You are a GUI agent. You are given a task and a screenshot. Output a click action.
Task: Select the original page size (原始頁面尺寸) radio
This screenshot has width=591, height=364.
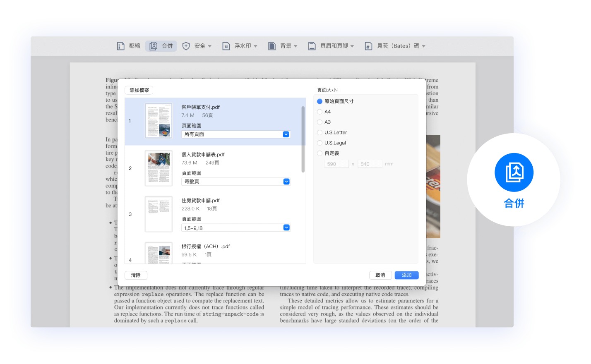pyautogui.click(x=320, y=101)
